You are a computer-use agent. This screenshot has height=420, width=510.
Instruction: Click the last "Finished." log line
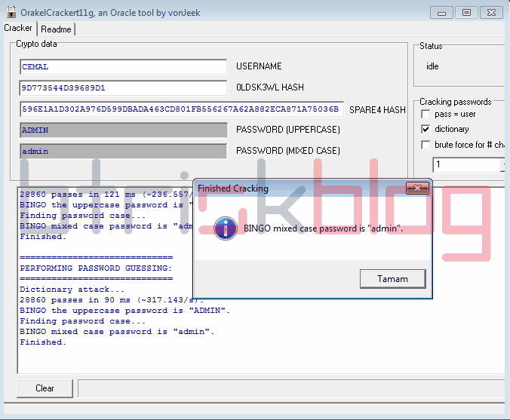click(x=43, y=342)
